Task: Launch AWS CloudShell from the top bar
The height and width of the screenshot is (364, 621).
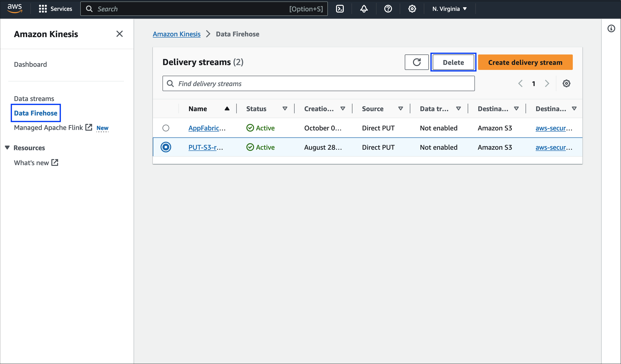Action: (340, 9)
